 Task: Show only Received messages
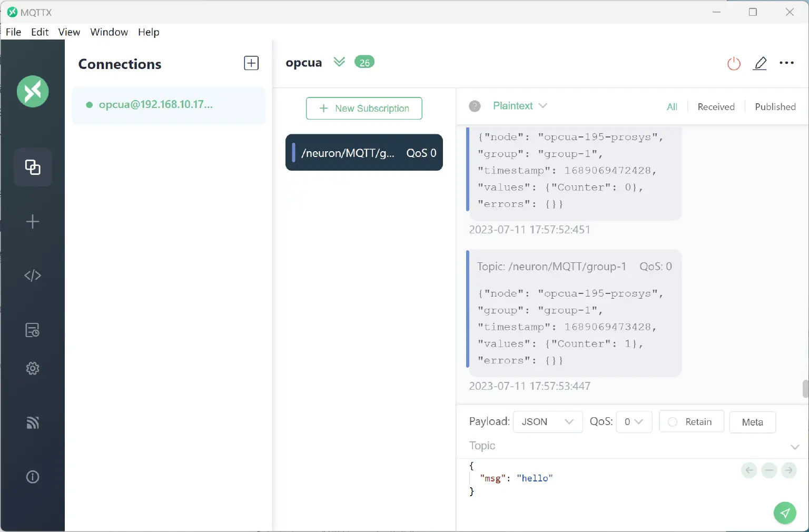coord(716,107)
